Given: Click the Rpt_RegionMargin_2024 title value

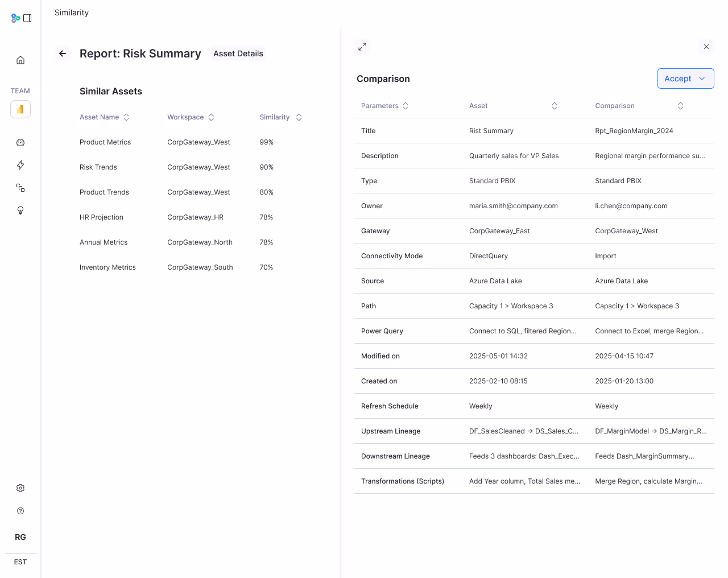Looking at the screenshot, I should pyautogui.click(x=634, y=131).
